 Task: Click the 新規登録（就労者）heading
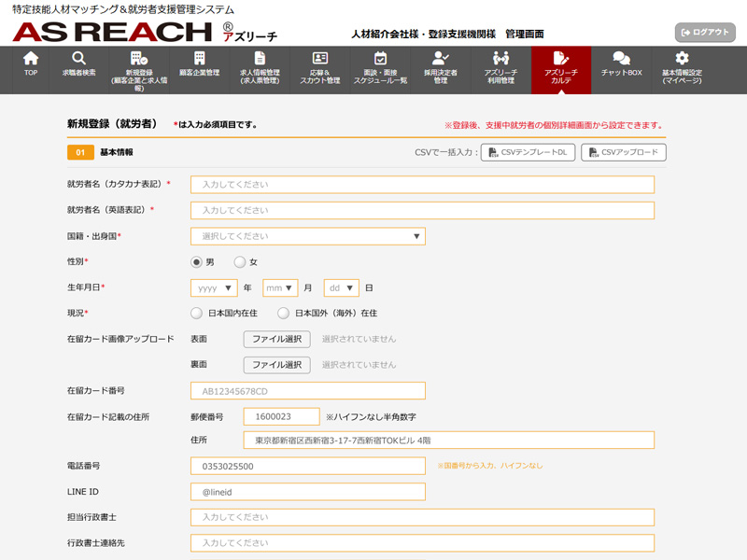[112, 124]
